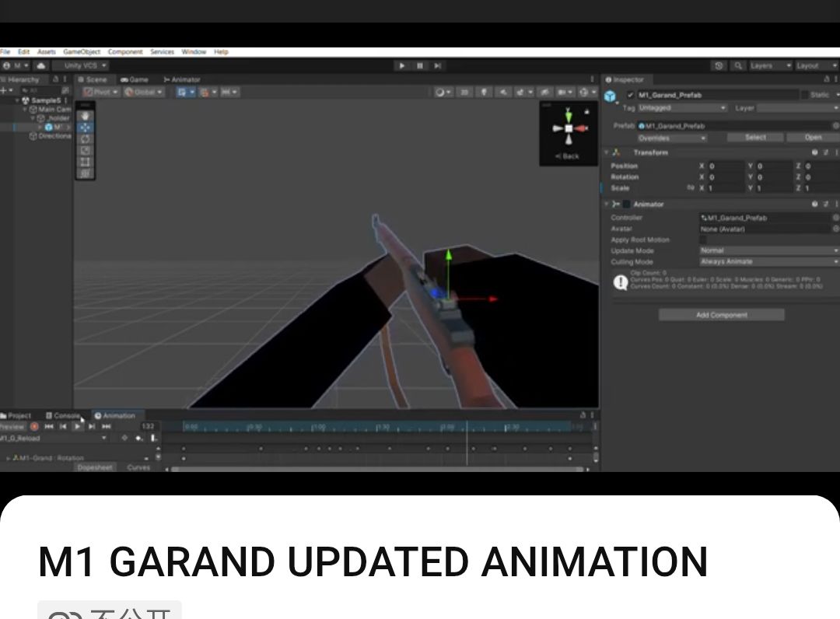Open the Assets menu
The image size is (840, 619).
click(x=47, y=52)
